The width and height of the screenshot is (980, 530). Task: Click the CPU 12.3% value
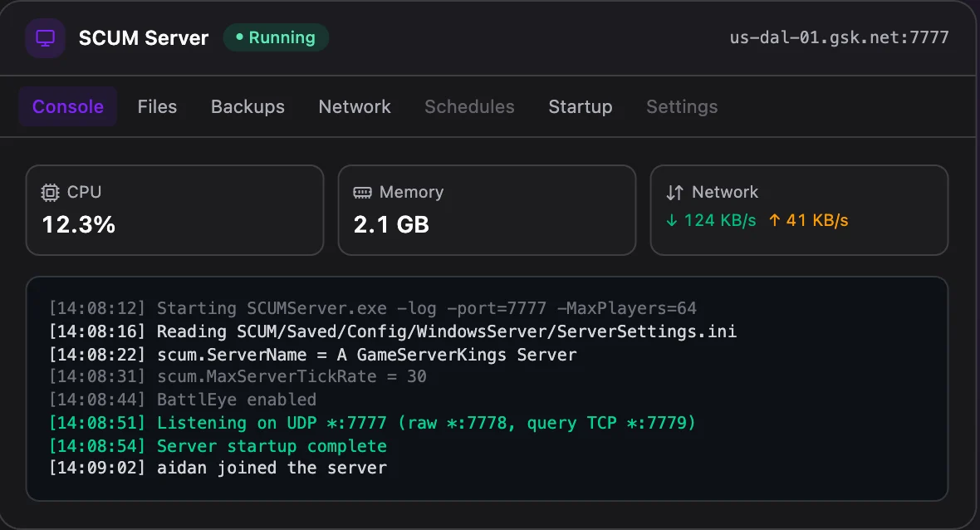point(79,224)
